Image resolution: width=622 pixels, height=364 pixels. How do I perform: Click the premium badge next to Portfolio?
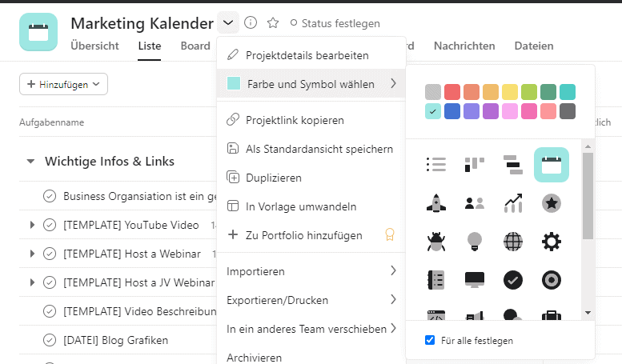[390, 234]
